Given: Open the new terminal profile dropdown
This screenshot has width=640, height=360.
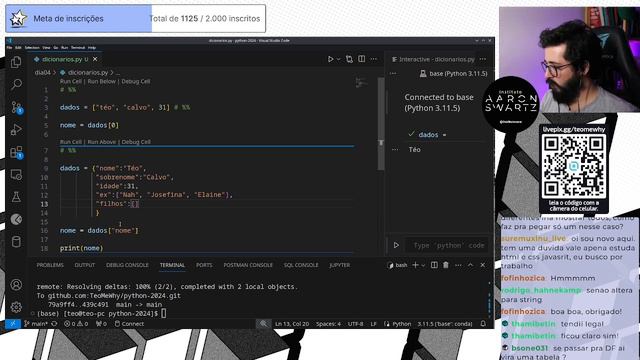Looking at the screenshot, I should (x=423, y=265).
